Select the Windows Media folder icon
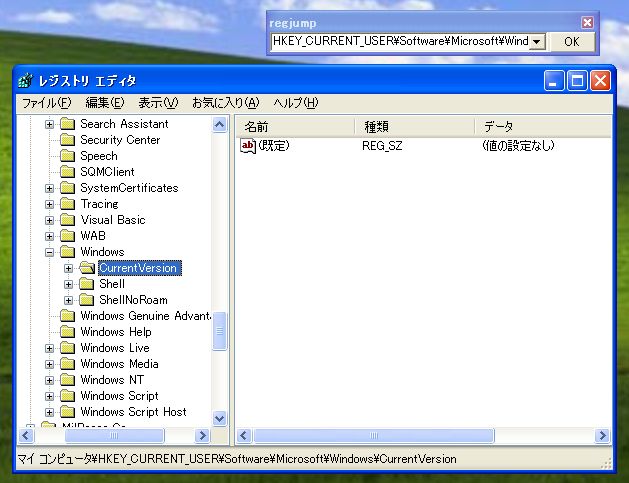Viewport: 629px width, 483px height. [67, 364]
